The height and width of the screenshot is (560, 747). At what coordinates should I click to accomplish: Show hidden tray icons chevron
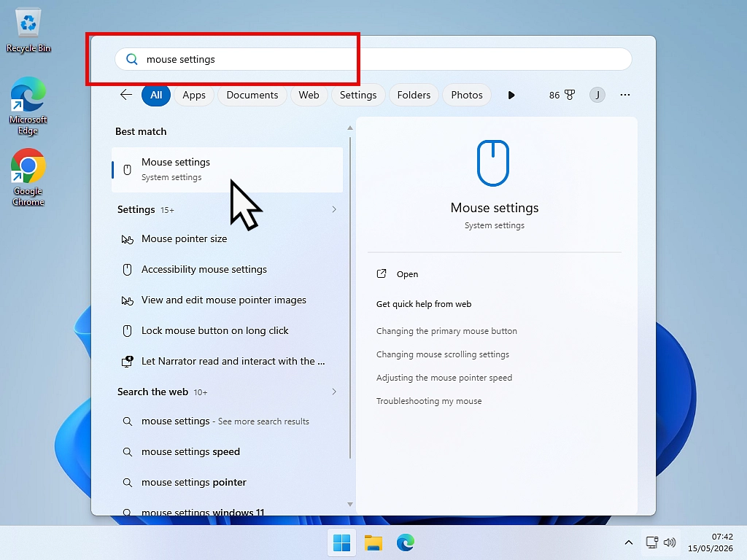[628, 542]
